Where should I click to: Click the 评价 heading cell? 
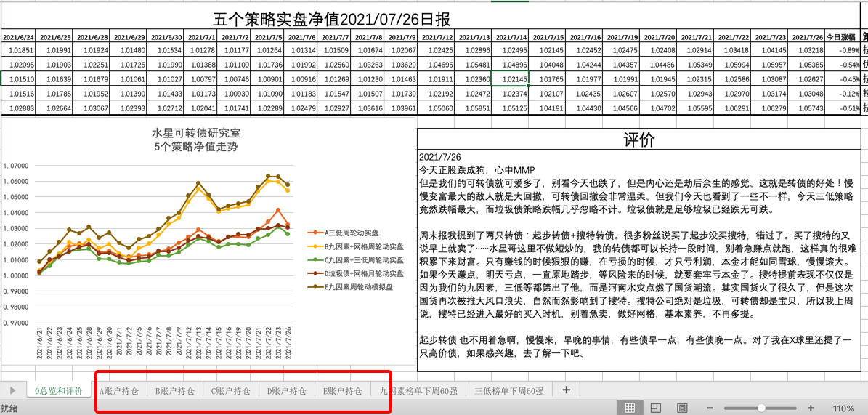tap(639, 140)
